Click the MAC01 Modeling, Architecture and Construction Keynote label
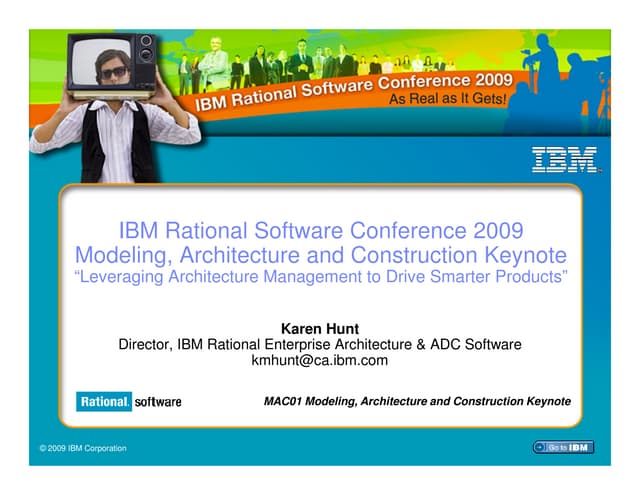 (x=417, y=401)
